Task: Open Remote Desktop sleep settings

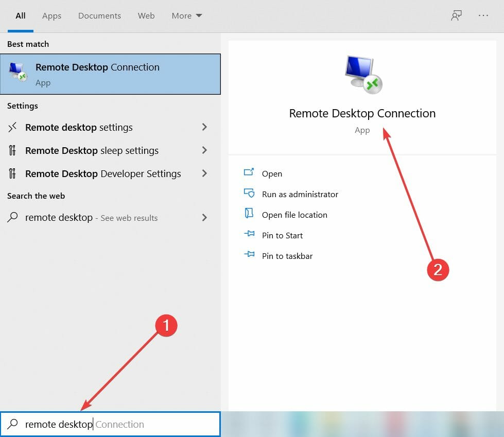Action: tap(92, 150)
